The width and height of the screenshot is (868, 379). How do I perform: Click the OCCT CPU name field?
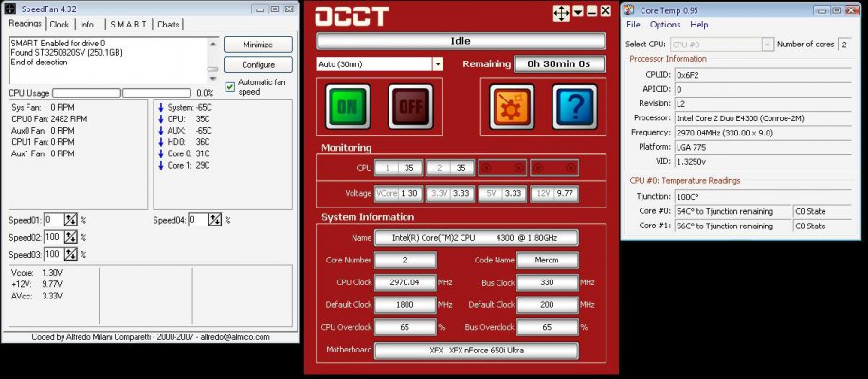pyautogui.click(x=476, y=238)
